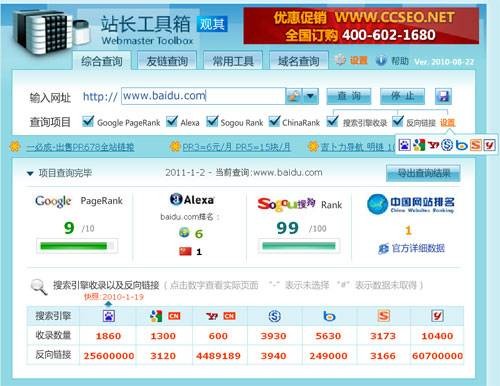Toggle the ChinaRank checkbox
This screenshot has width=500, height=386.
click(274, 122)
